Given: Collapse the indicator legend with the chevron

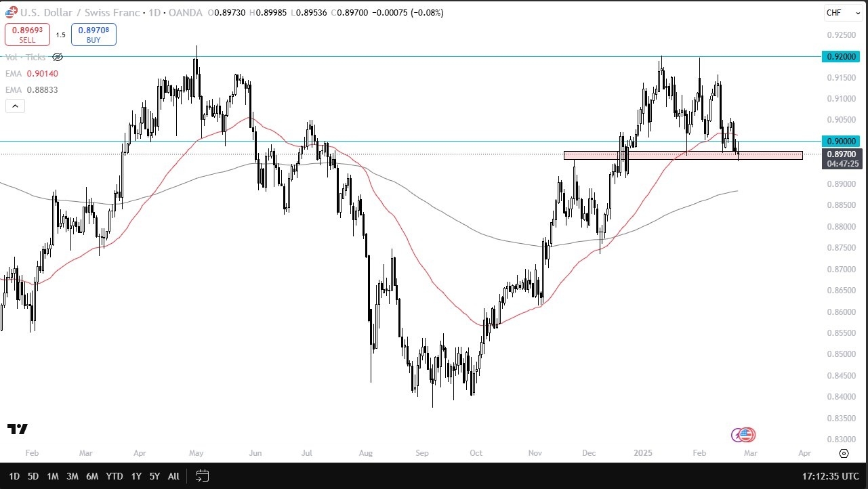Looking at the screenshot, I should (15, 105).
